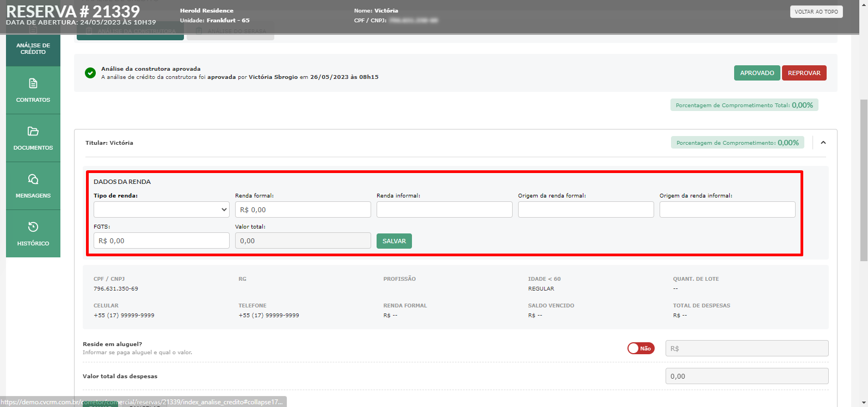Click Porcentagem de Comprometimento Total badge

(744, 105)
